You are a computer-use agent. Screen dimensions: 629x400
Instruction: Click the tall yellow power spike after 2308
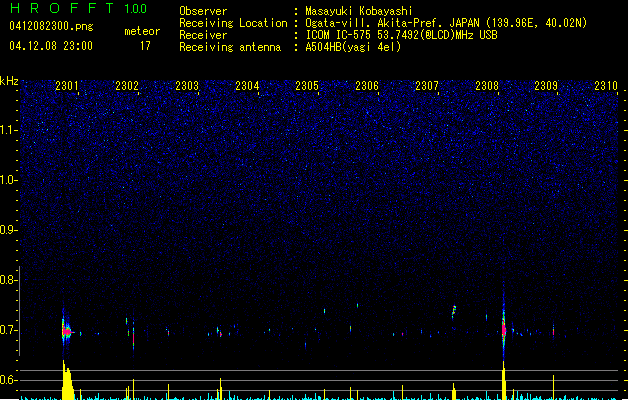[504, 380]
